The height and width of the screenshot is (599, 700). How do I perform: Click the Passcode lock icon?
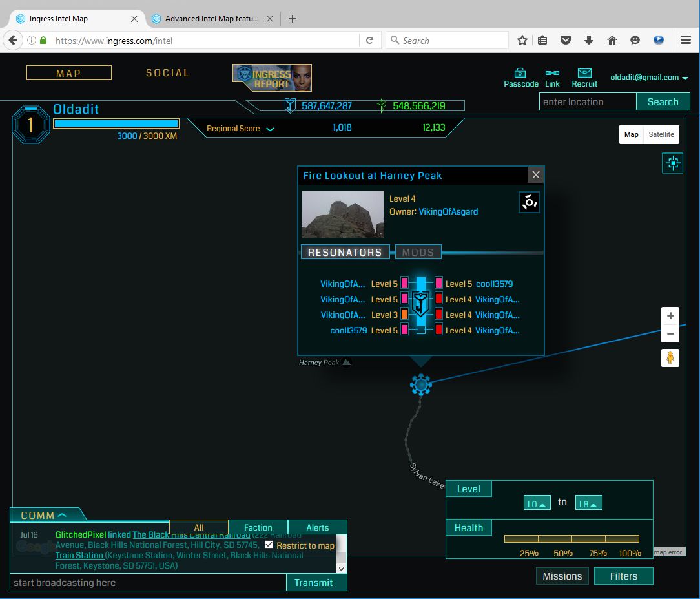point(520,73)
